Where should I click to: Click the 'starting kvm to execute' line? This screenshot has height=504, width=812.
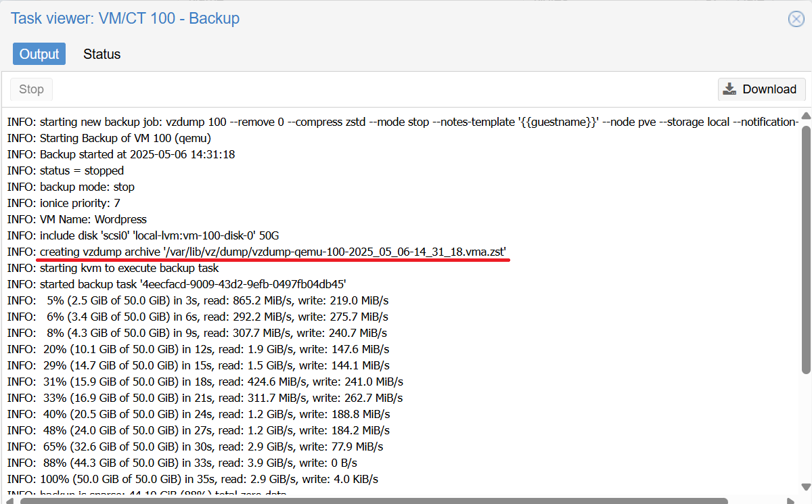click(x=113, y=268)
